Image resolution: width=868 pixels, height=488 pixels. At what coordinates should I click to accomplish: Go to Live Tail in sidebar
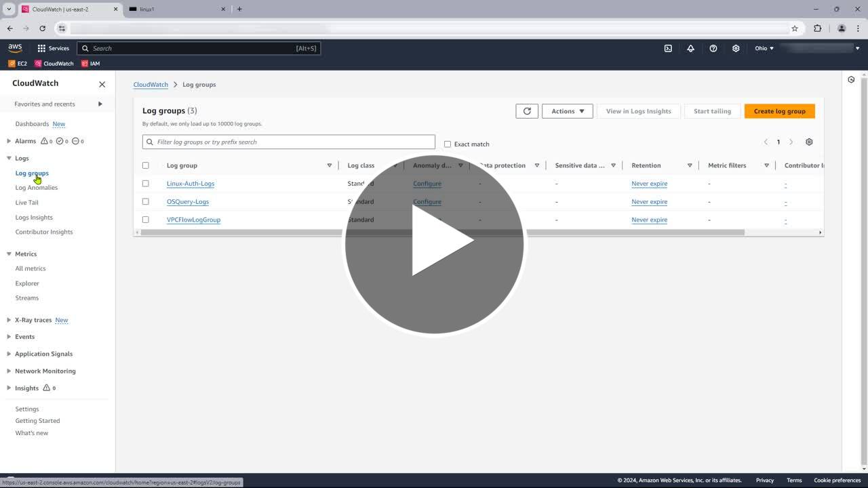pyautogui.click(x=27, y=202)
